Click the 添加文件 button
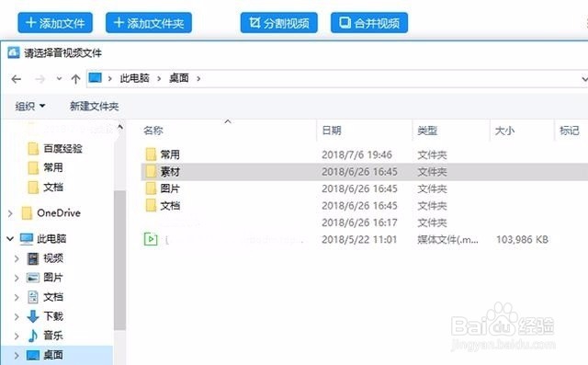Image resolution: width=588 pixels, height=365 pixels. click(x=55, y=23)
